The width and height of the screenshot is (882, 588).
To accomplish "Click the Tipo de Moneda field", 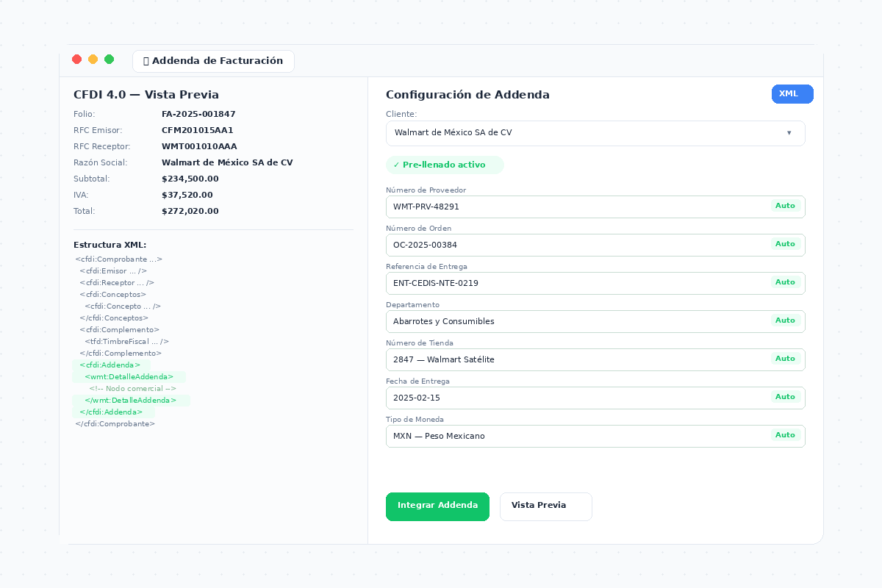I will pyautogui.click(x=595, y=436).
